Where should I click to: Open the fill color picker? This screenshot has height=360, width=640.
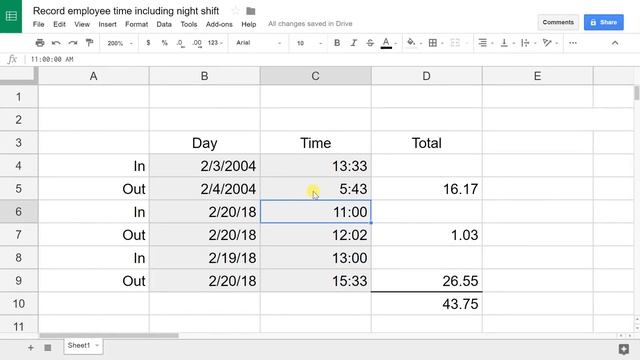(x=411, y=42)
